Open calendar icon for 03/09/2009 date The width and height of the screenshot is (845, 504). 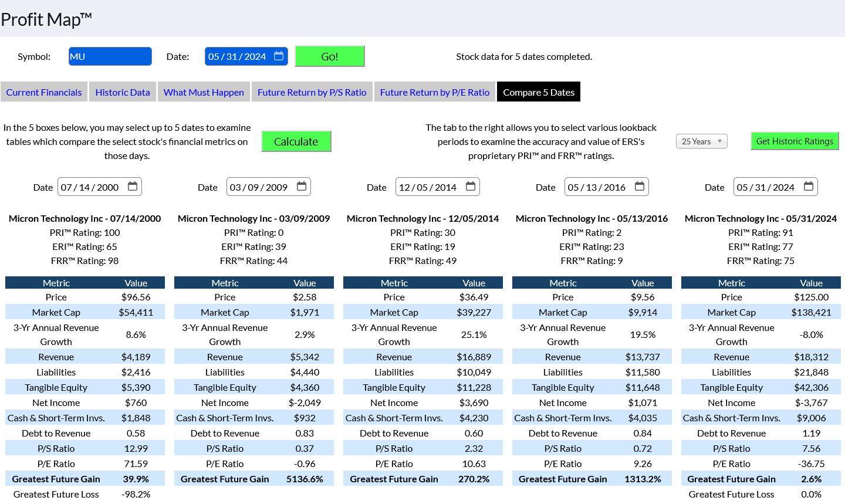pyautogui.click(x=302, y=187)
